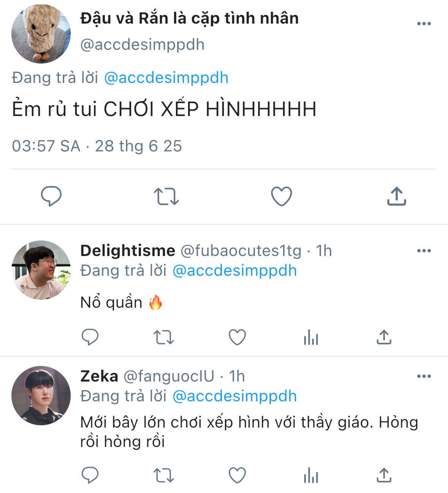View analytics for Zeka's reply
The height and width of the screenshot is (493, 448).
pos(311,475)
